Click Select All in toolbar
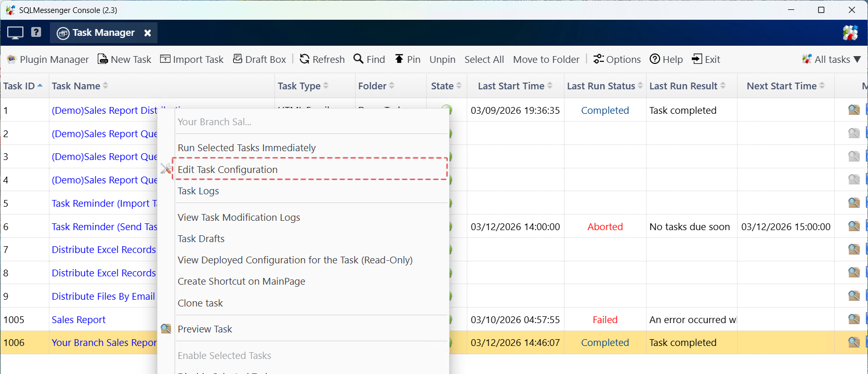 coord(484,59)
